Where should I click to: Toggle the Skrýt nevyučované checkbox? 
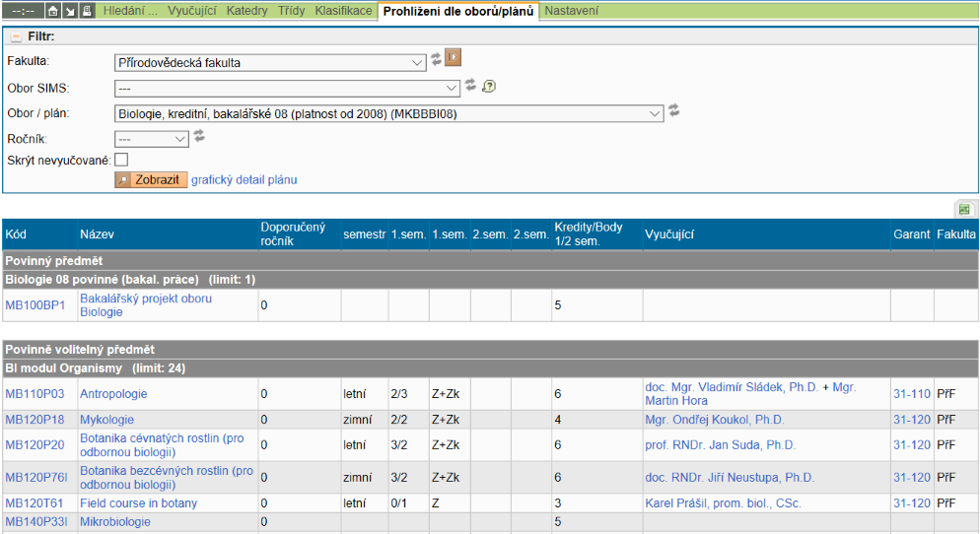click(x=122, y=160)
